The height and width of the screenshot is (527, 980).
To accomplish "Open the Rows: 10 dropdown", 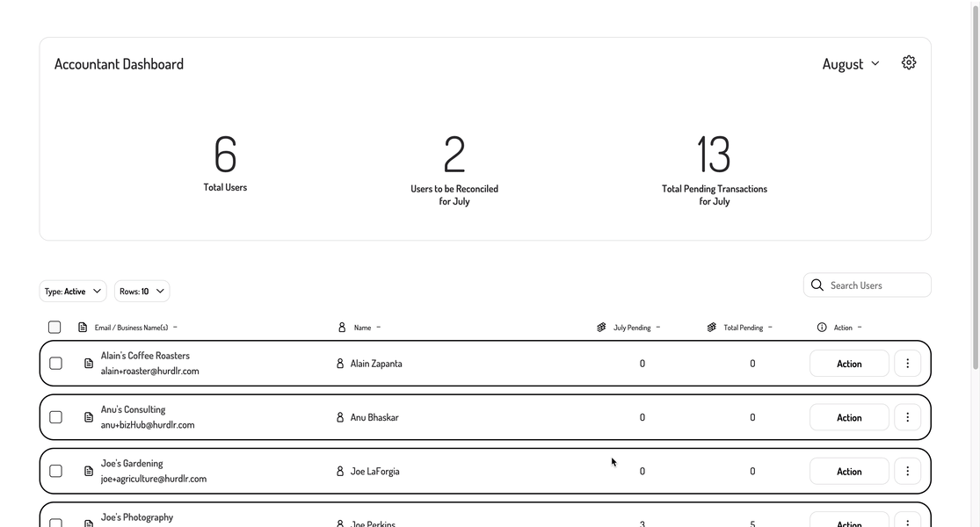I will [141, 291].
